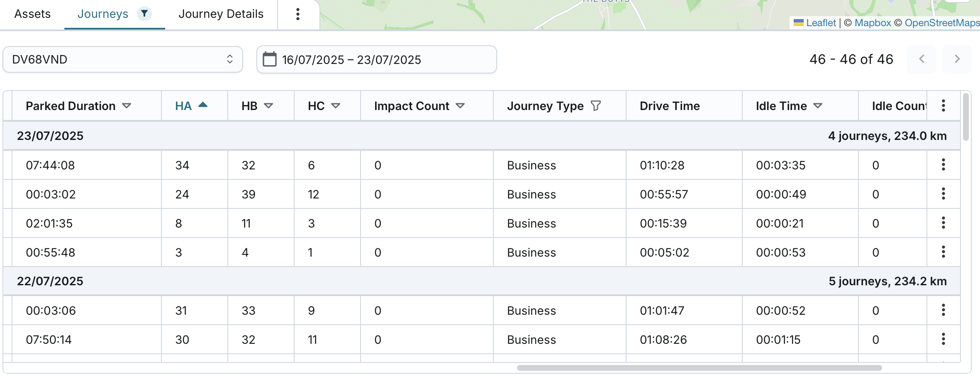This screenshot has width=980, height=387.
Task: Sort by the Parked Duration column arrow
Action: point(127,106)
